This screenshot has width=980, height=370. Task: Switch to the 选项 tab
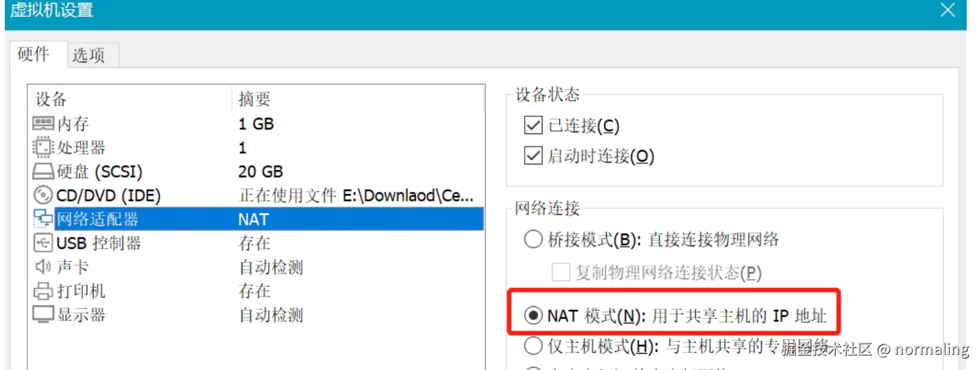88,55
